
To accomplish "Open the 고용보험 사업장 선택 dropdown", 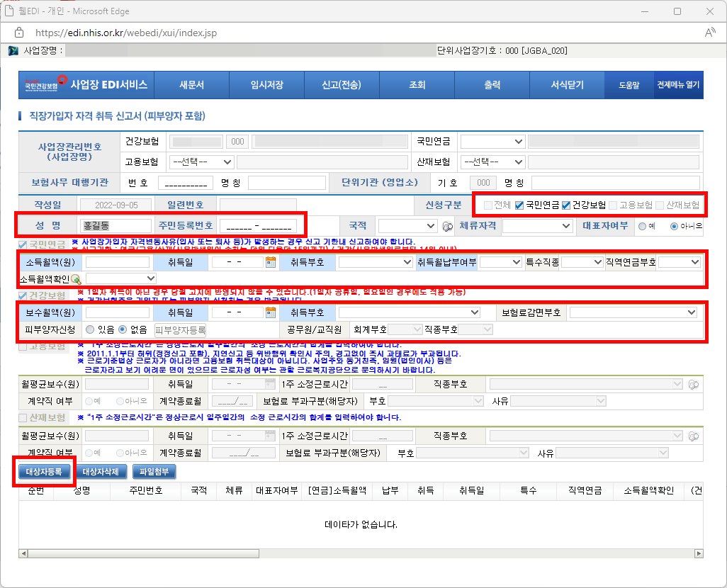I will [201, 162].
